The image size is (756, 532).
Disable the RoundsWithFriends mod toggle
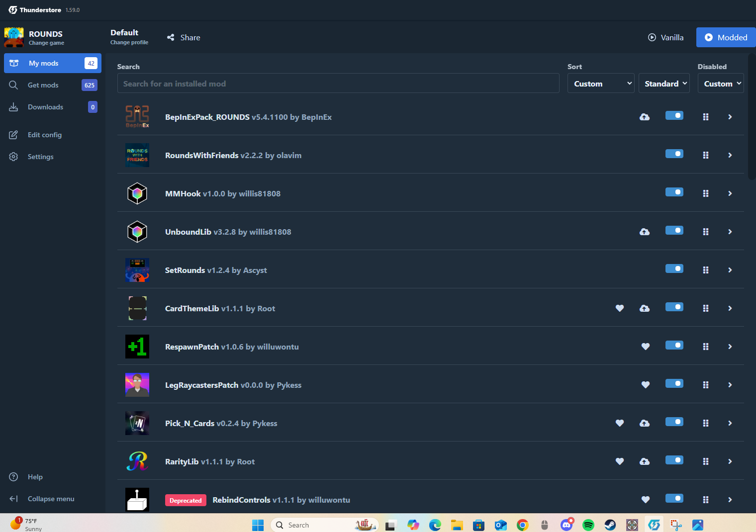click(x=674, y=154)
